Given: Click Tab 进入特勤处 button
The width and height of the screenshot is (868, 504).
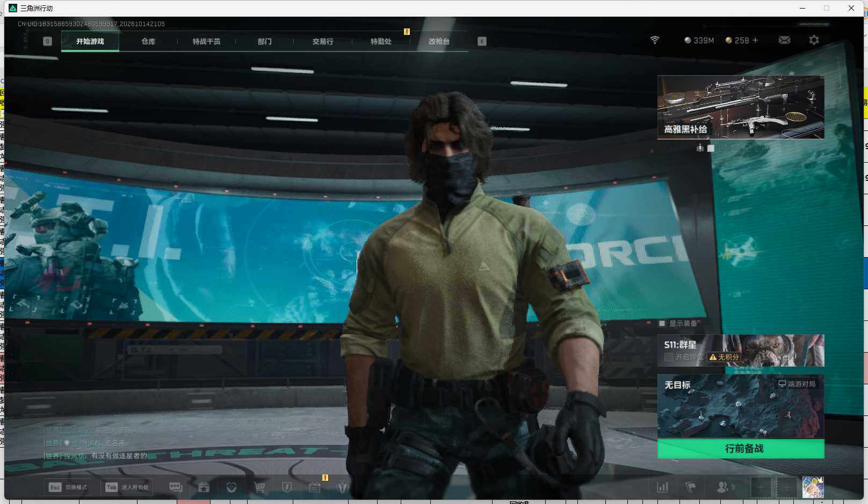Looking at the screenshot, I should tap(127, 487).
